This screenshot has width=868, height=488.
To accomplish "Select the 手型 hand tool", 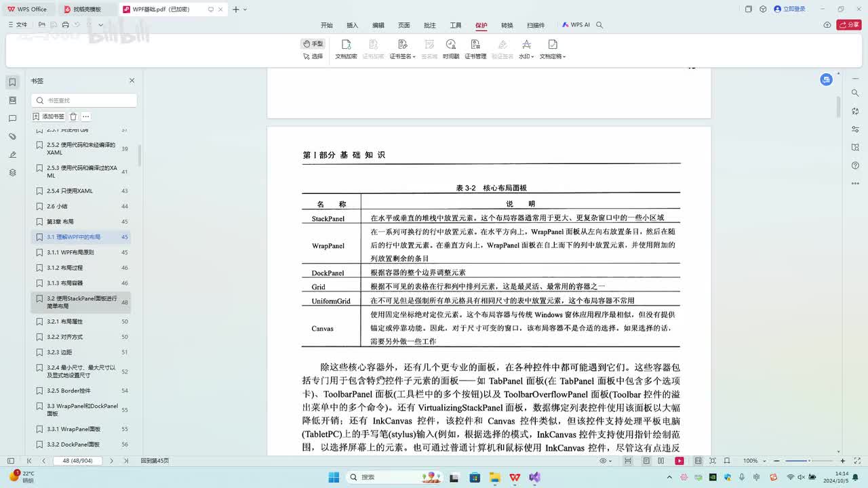I will (x=313, y=43).
